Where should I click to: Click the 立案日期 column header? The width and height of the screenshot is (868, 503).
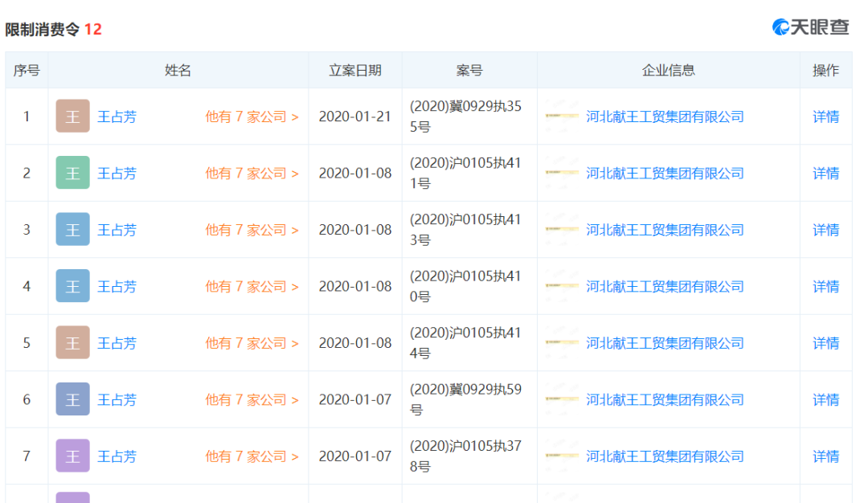click(354, 70)
